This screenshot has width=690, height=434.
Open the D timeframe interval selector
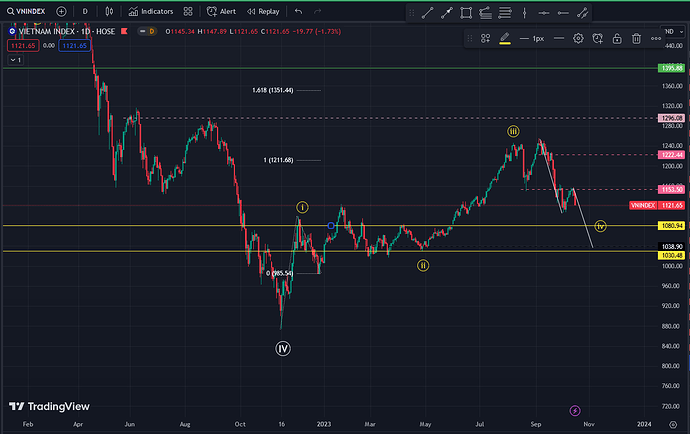click(85, 11)
